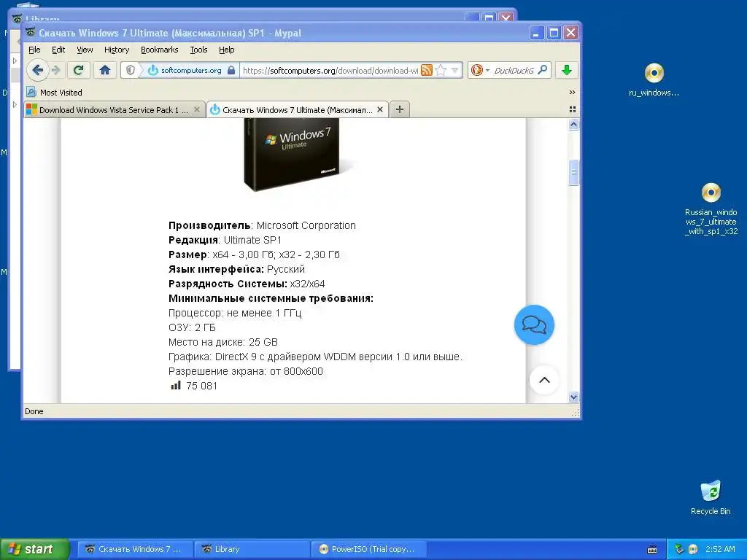
Task: Click the scroll-to-top chevron button
Action: pyautogui.click(x=544, y=380)
